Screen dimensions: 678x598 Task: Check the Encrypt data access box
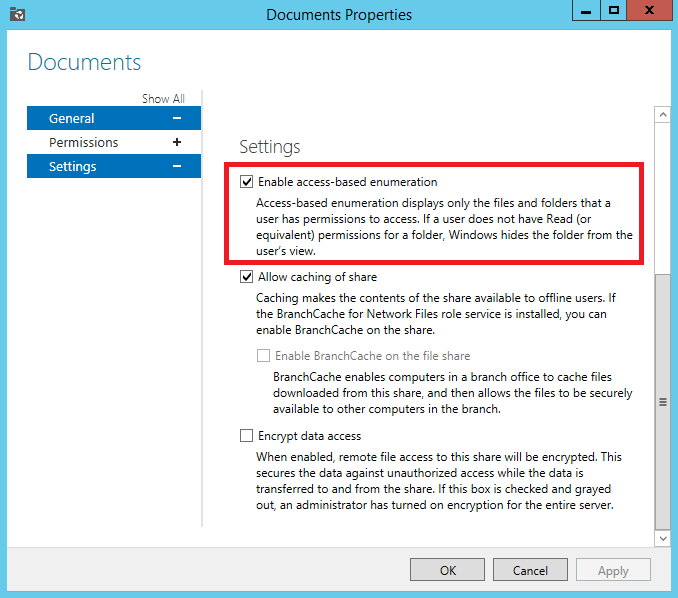click(x=247, y=436)
